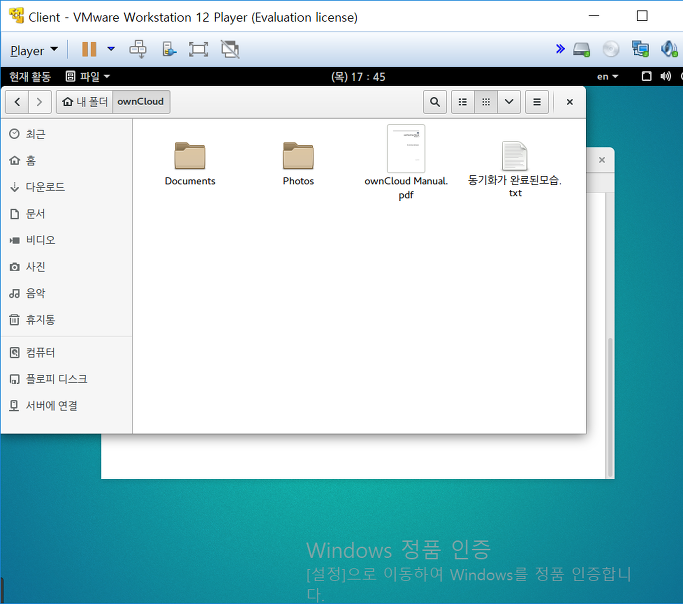683x604 pixels.
Task: Open the 파일 application menu
Action: click(88, 77)
